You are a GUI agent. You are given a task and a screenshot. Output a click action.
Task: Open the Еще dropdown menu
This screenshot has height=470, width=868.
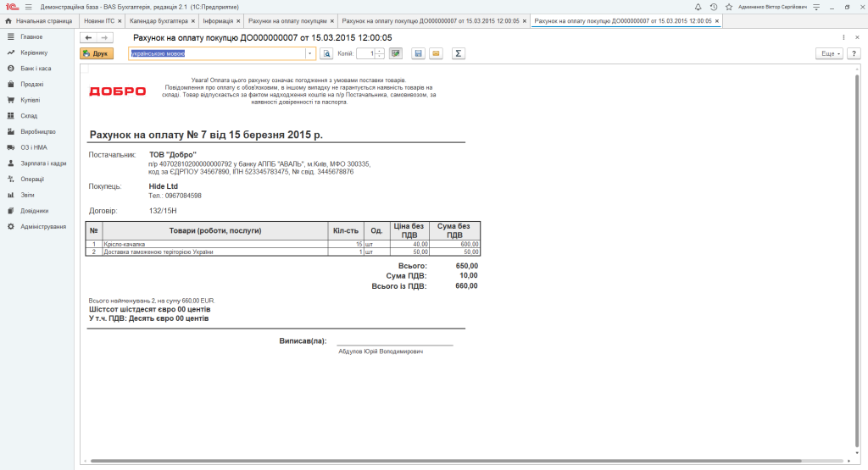click(829, 53)
